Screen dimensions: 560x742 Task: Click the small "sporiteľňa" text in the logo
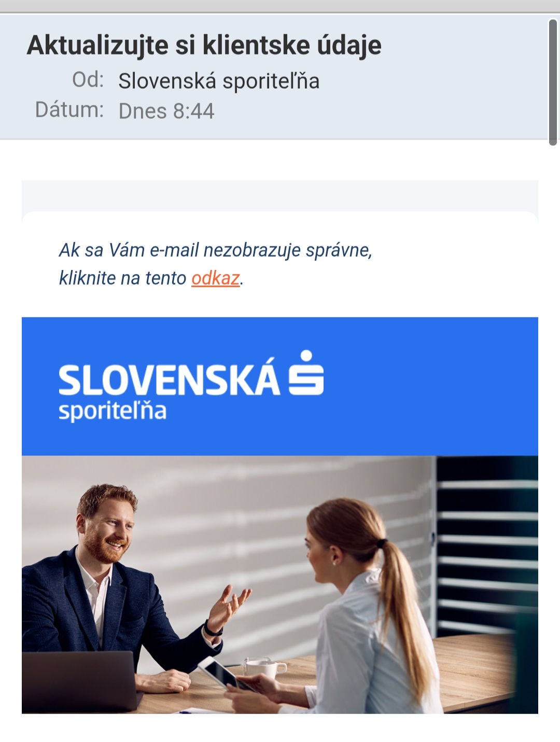(x=113, y=411)
